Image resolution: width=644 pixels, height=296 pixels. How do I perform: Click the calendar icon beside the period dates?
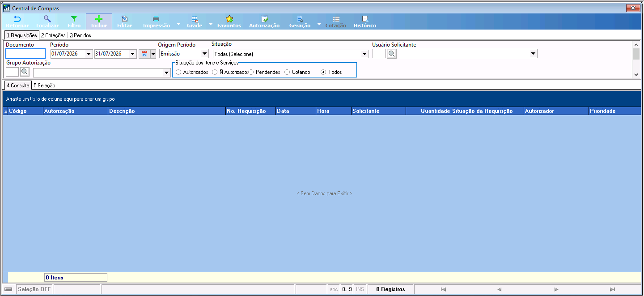(x=144, y=54)
